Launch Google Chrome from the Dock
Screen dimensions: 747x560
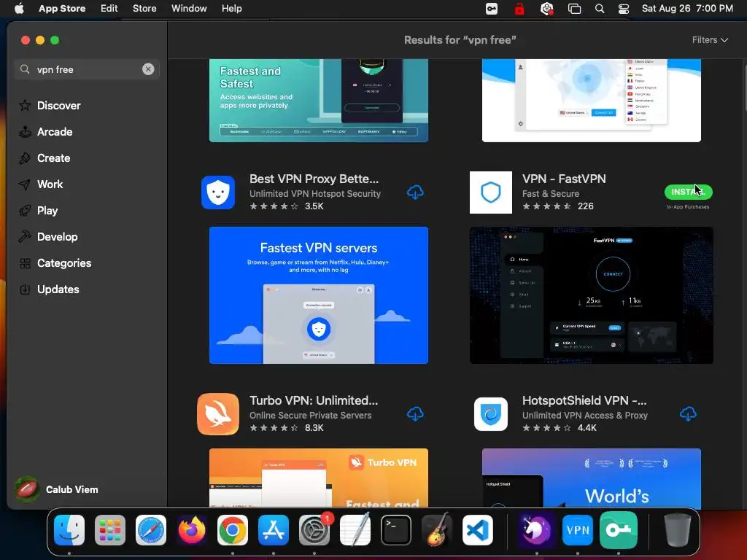[233, 530]
